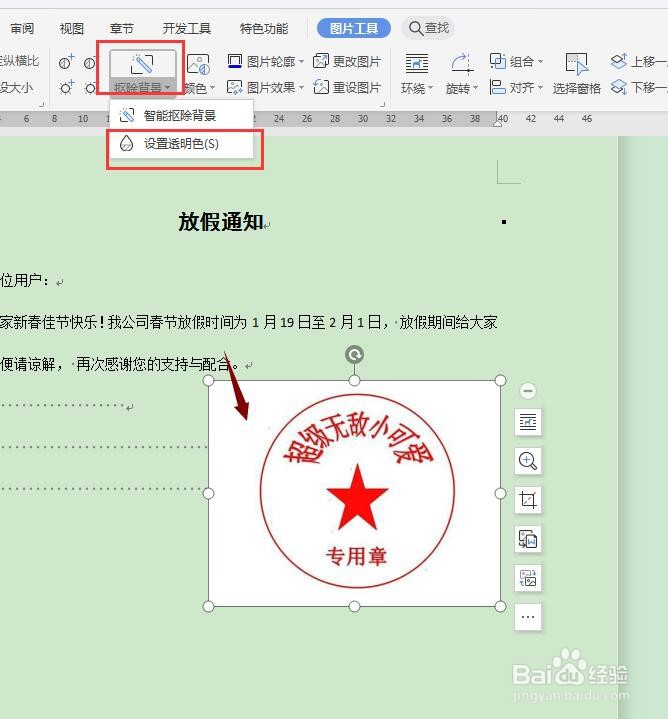668x719 pixels.
Task: Expand the 旋转 dropdown arrow
Action: pyautogui.click(x=475, y=87)
